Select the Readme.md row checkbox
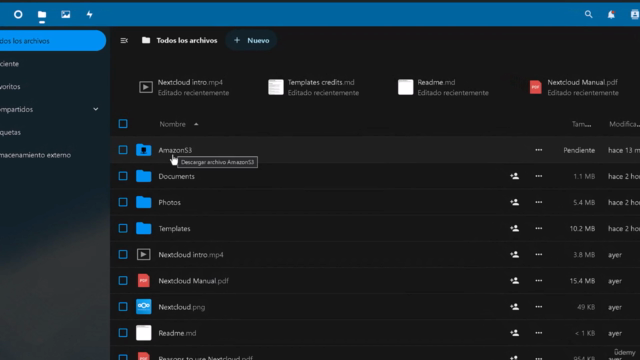640x360 pixels. (x=123, y=333)
